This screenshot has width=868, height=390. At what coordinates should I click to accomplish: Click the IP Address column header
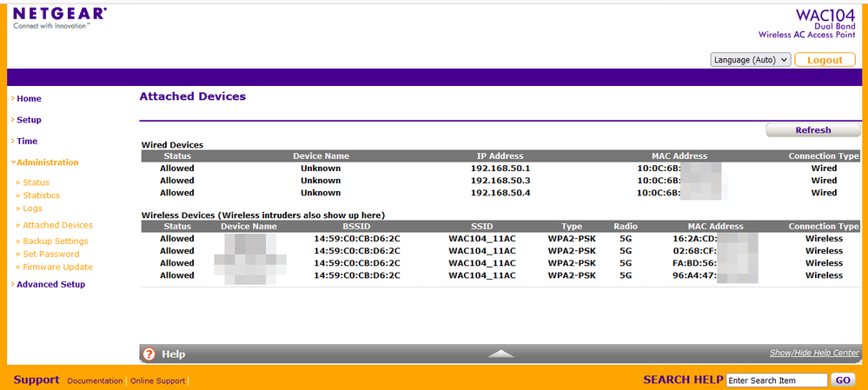click(x=500, y=156)
